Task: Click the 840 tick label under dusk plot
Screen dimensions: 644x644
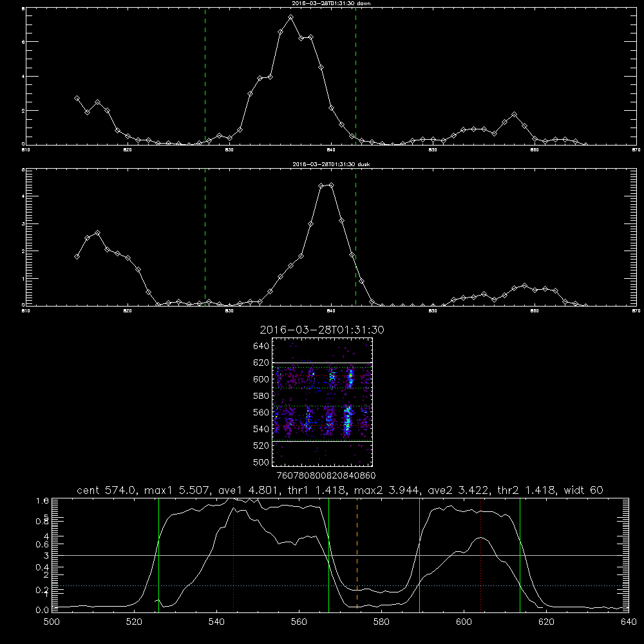Action: click(332, 311)
